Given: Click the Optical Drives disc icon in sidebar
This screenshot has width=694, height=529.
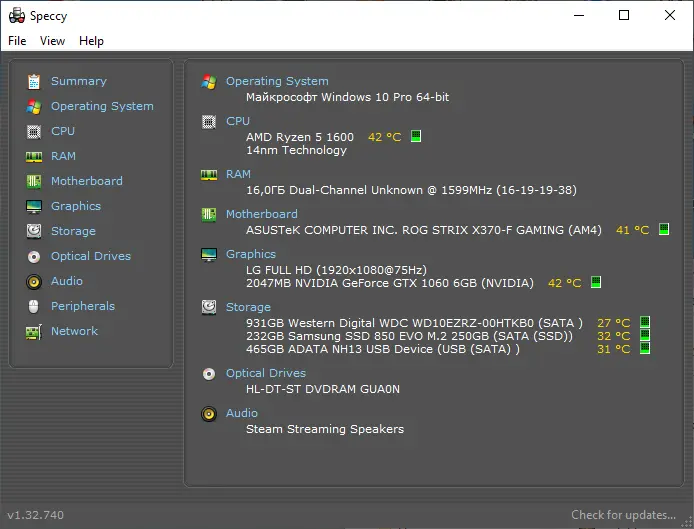Looking at the screenshot, I should pos(34,257).
